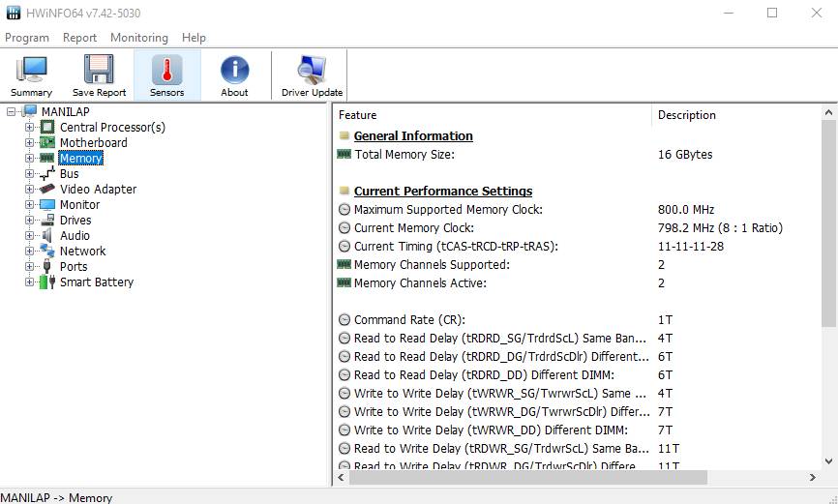The width and height of the screenshot is (838, 504).
Task: Select the Memory tree item
Action: 80,159
